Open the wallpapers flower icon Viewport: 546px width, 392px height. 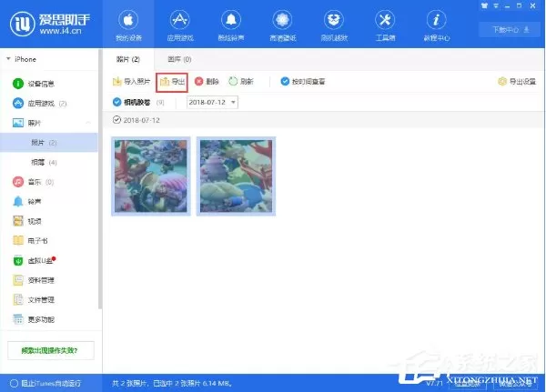coord(282,20)
